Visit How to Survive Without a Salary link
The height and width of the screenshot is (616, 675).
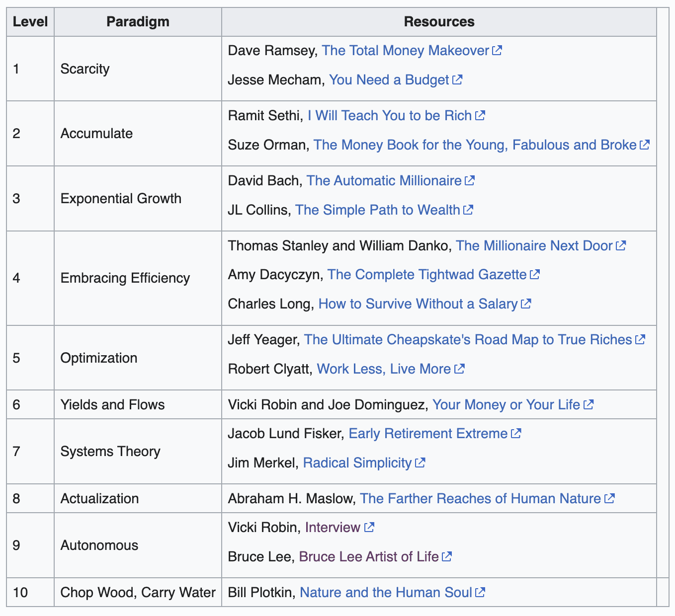coord(418,304)
